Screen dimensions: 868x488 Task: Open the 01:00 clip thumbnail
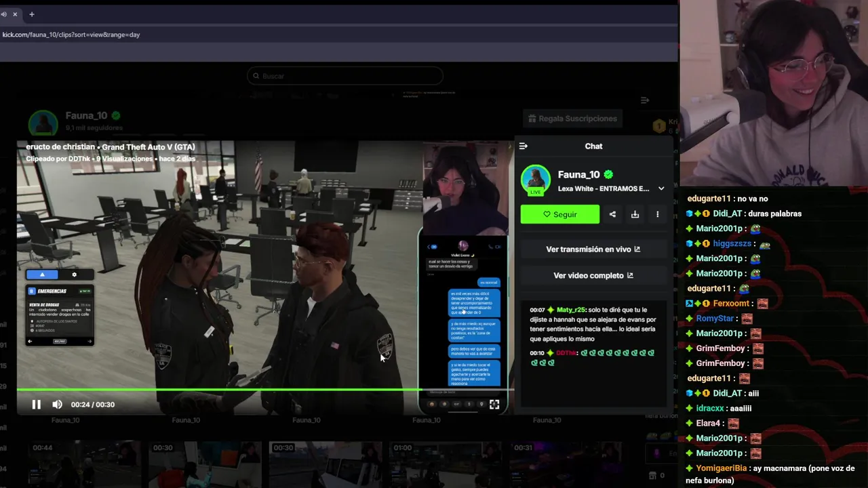(446, 464)
